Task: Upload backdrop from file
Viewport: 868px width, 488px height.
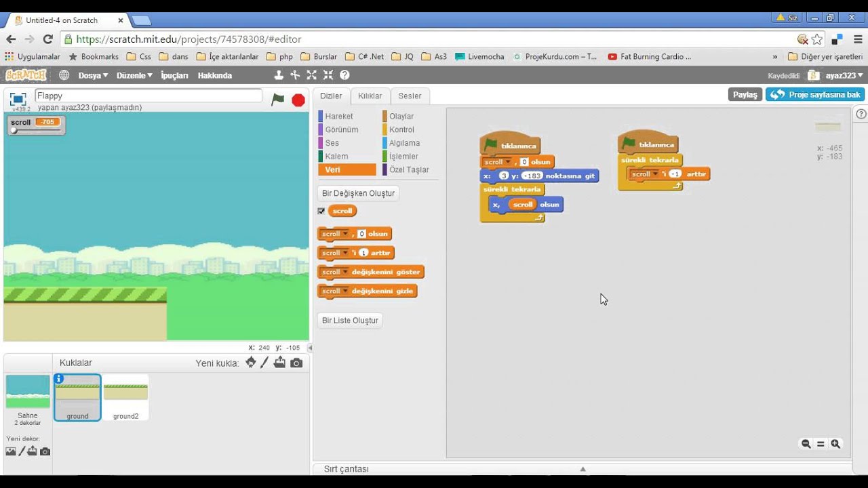Action: point(32,451)
